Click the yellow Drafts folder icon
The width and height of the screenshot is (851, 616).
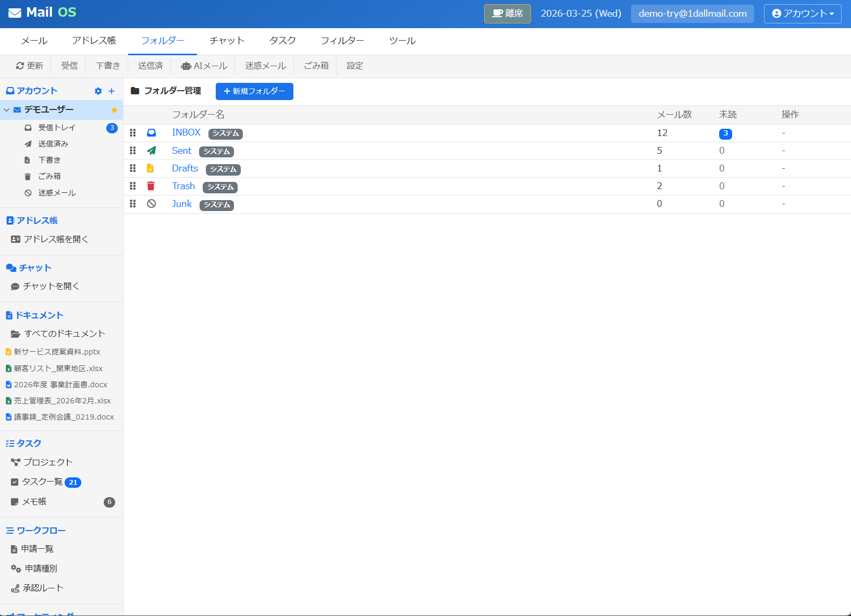click(x=151, y=168)
